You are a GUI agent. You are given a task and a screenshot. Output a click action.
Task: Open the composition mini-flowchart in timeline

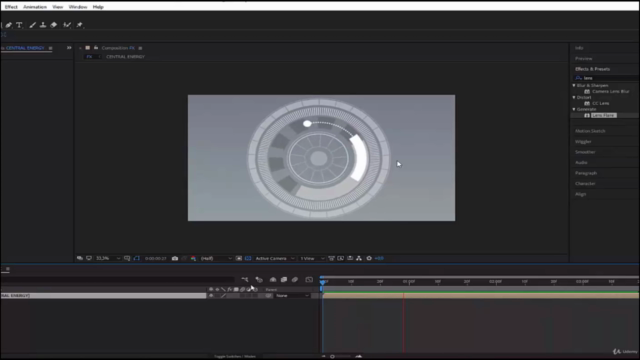(244, 280)
